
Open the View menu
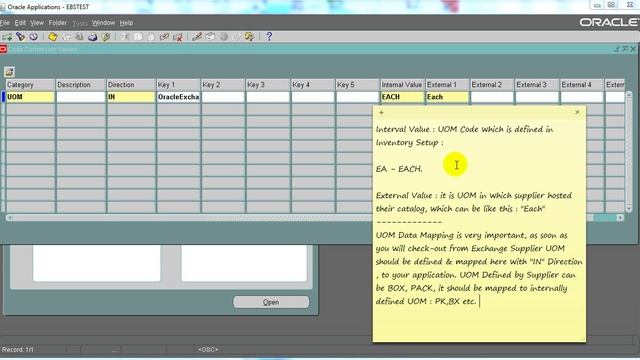37,23
